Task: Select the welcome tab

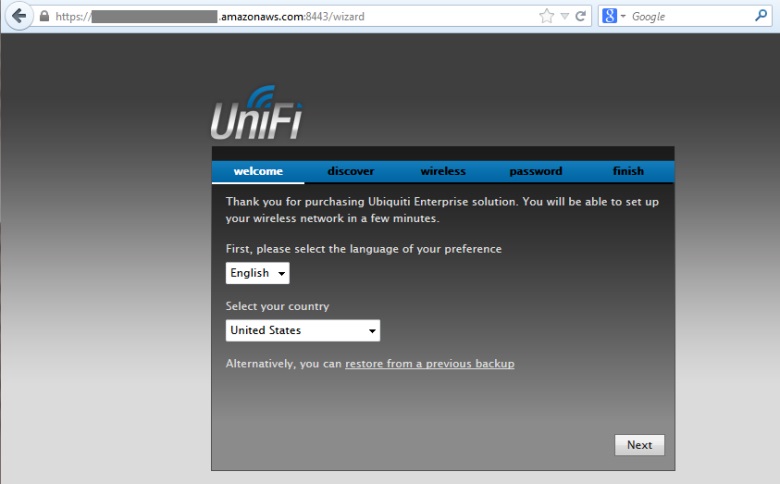Action: pyautogui.click(x=258, y=171)
